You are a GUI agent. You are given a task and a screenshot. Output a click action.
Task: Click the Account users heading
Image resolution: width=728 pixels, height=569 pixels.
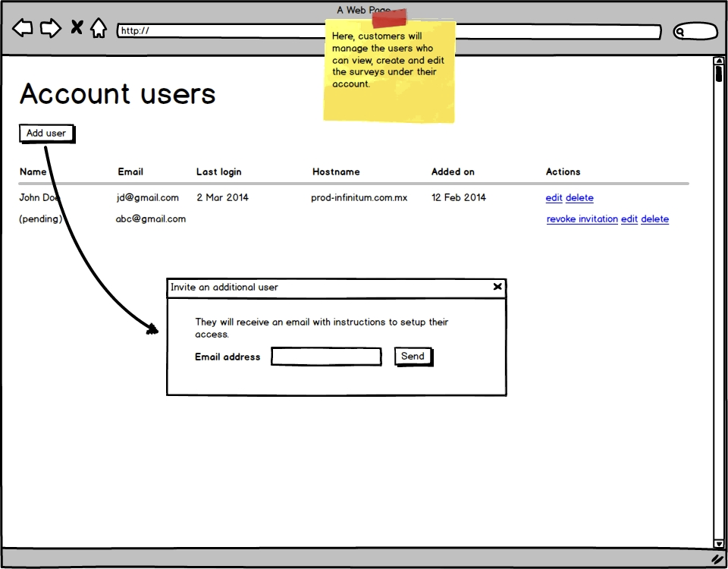[x=118, y=93]
